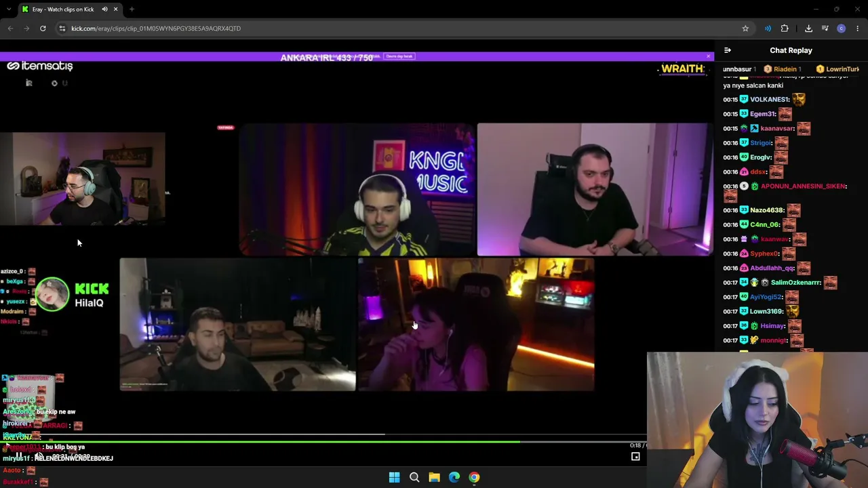Image resolution: width=868 pixels, height=488 pixels.
Task: Click the username kaanavsar in chat
Action: pyautogui.click(x=777, y=129)
